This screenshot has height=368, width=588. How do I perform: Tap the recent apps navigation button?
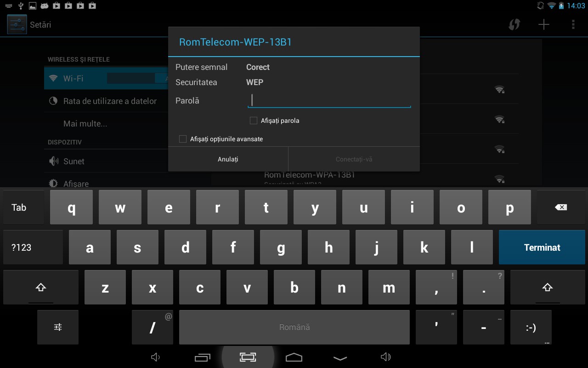[x=202, y=357]
